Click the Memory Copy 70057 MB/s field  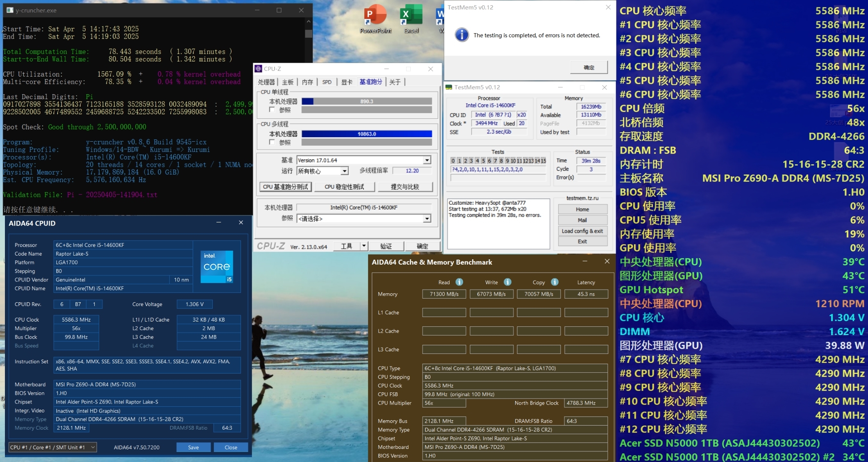(x=539, y=294)
